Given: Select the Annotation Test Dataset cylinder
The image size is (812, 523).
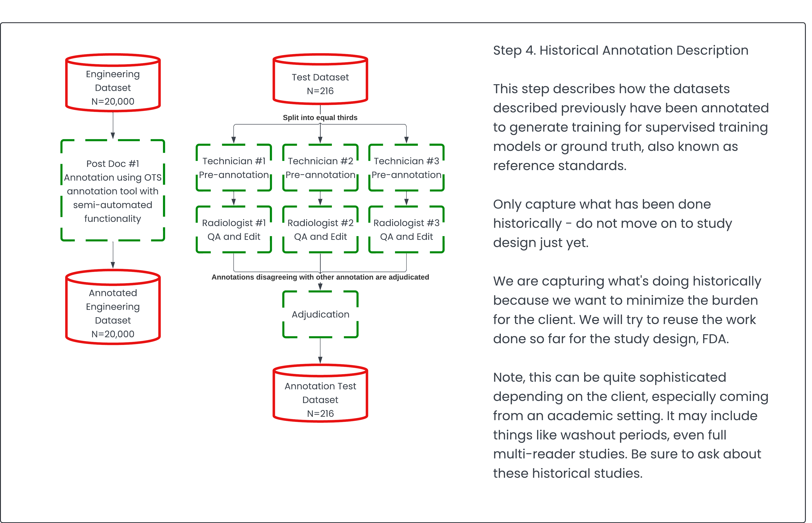Looking at the screenshot, I should (320, 394).
